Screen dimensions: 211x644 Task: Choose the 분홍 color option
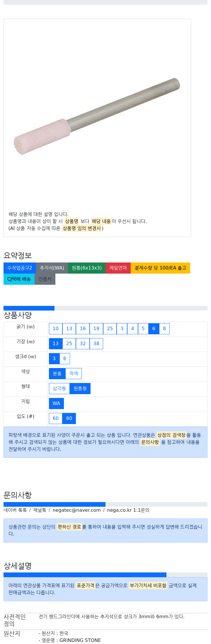(57, 374)
